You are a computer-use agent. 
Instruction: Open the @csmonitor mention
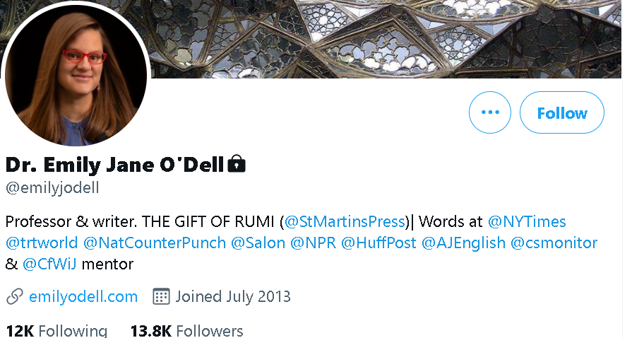click(x=554, y=243)
